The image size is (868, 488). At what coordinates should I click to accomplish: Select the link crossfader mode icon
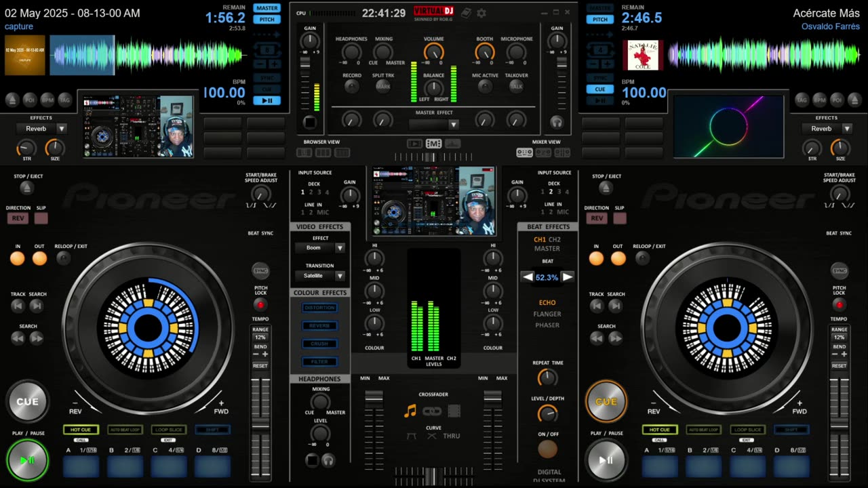point(432,411)
